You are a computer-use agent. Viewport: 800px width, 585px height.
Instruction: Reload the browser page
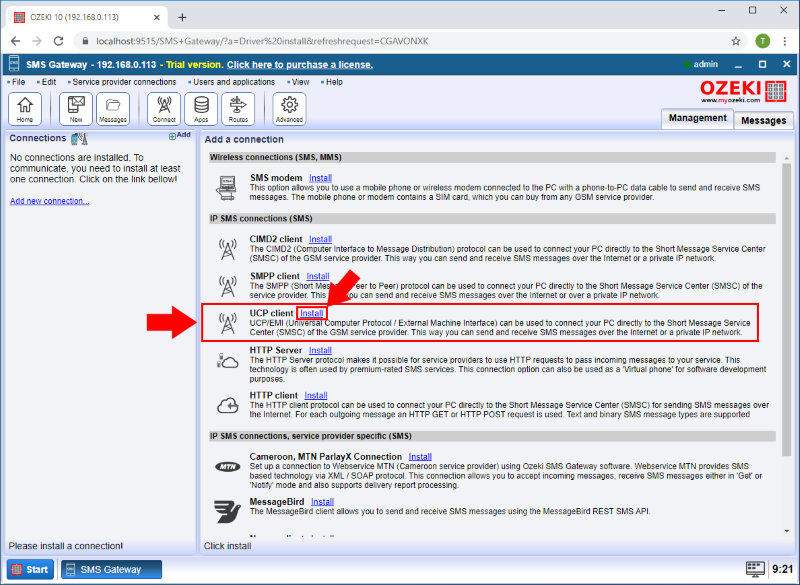click(59, 41)
